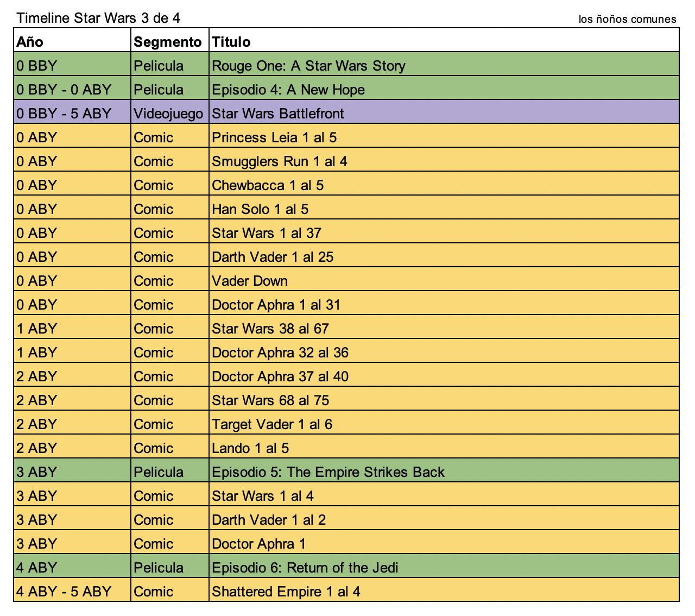Select 'Episodio 5: The Empire Strikes Back' row
The image size is (695, 616).
click(x=328, y=472)
